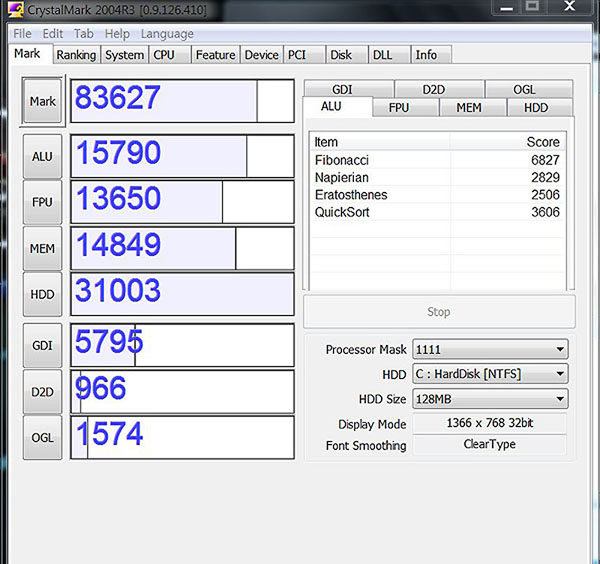This screenshot has height=564, width=600.
Task: Run the FPU benchmark button
Action: pyautogui.click(x=42, y=202)
